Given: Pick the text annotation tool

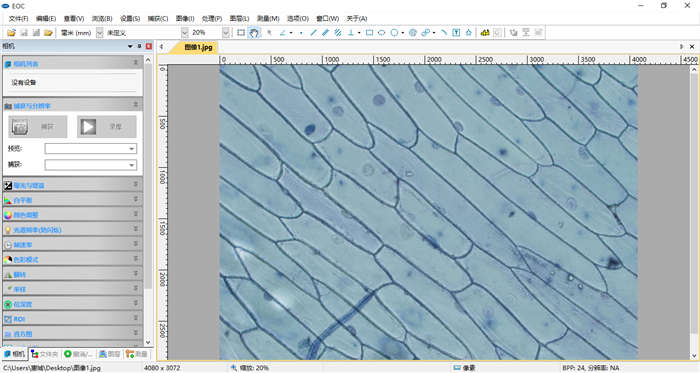Looking at the screenshot, I should (456, 33).
